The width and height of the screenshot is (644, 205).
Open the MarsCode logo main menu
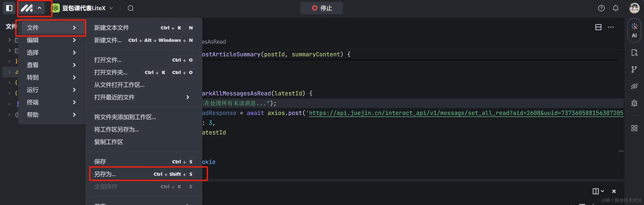tap(31, 8)
